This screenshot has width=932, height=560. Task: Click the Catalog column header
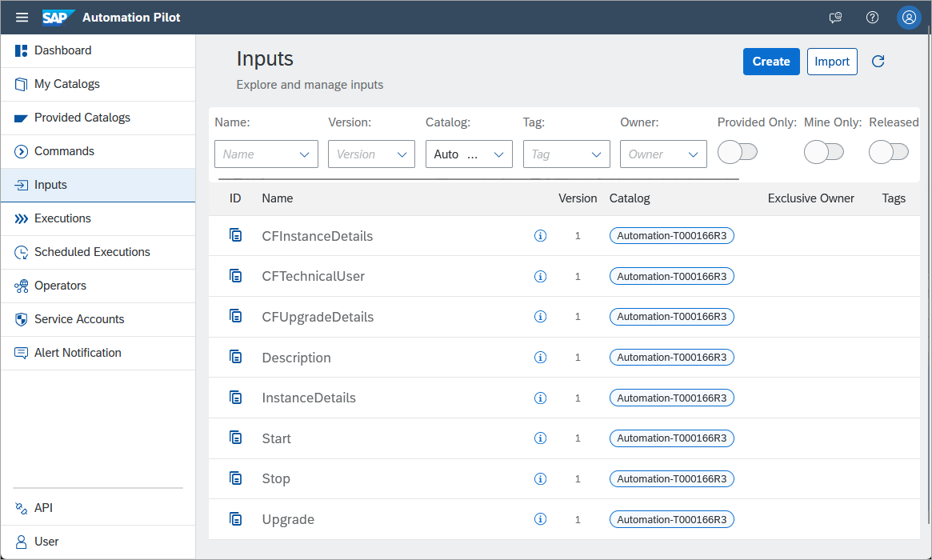tap(630, 198)
